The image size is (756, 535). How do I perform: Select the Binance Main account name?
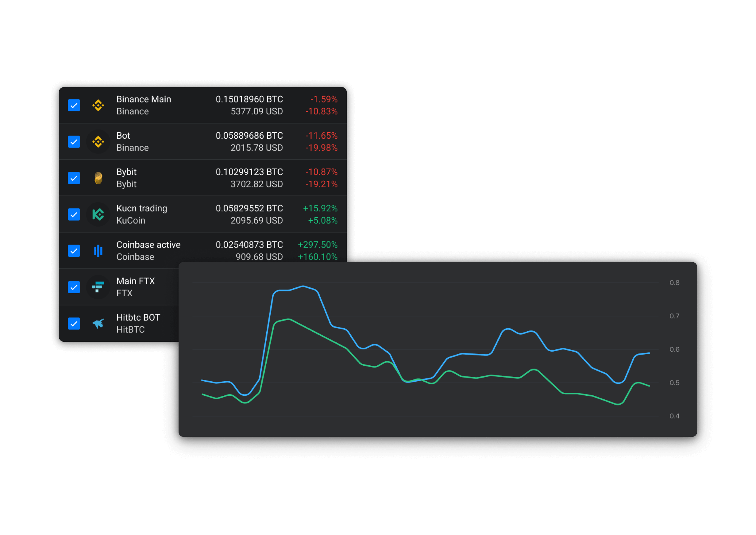point(144,99)
